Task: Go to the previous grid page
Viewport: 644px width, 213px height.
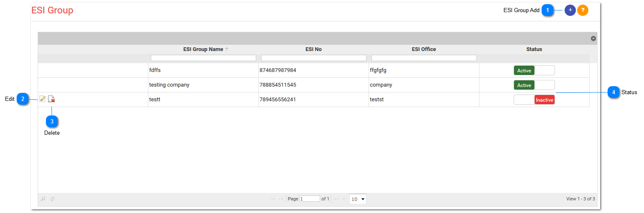Action: click(281, 199)
